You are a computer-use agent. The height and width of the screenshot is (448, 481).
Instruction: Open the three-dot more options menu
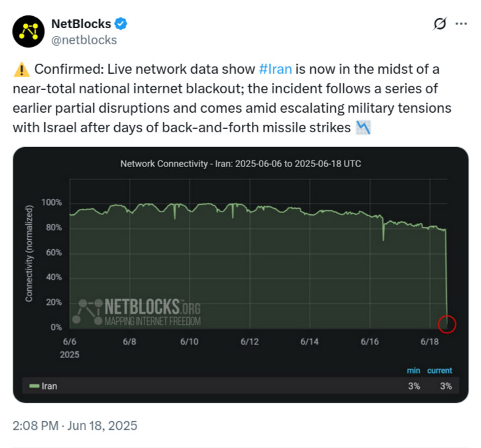[x=461, y=24]
